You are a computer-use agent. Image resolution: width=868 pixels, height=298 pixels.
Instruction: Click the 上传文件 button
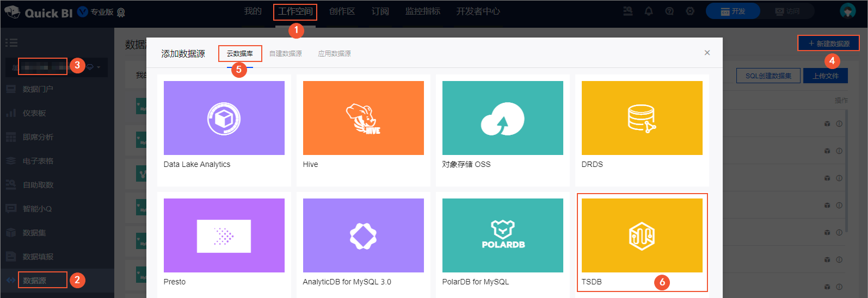pyautogui.click(x=826, y=76)
